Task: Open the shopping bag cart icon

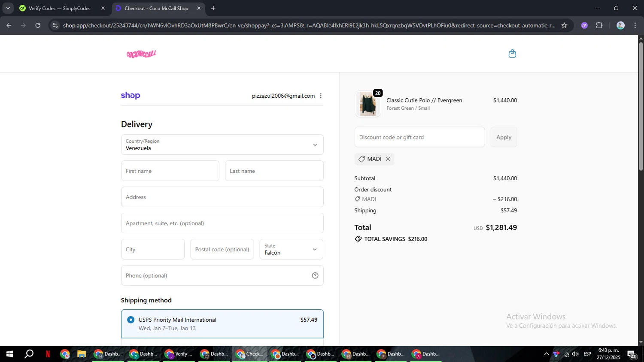Action: [x=512, y=54]
